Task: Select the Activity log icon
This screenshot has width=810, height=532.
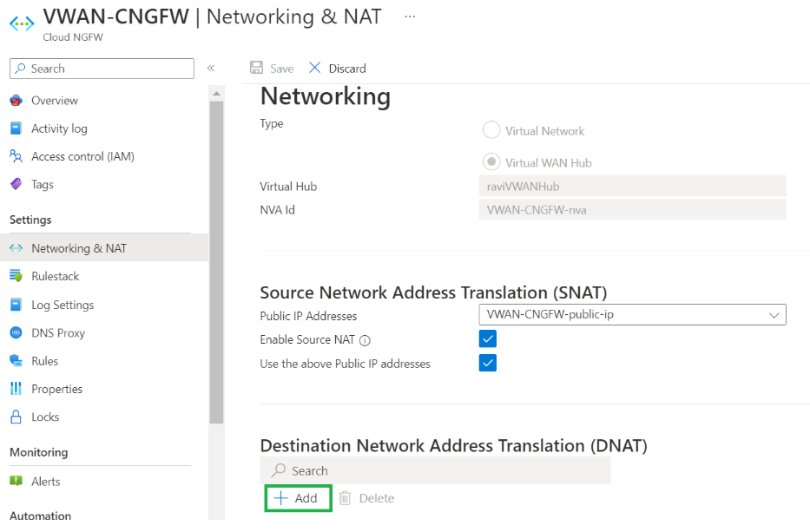Action: click(18, 128)
